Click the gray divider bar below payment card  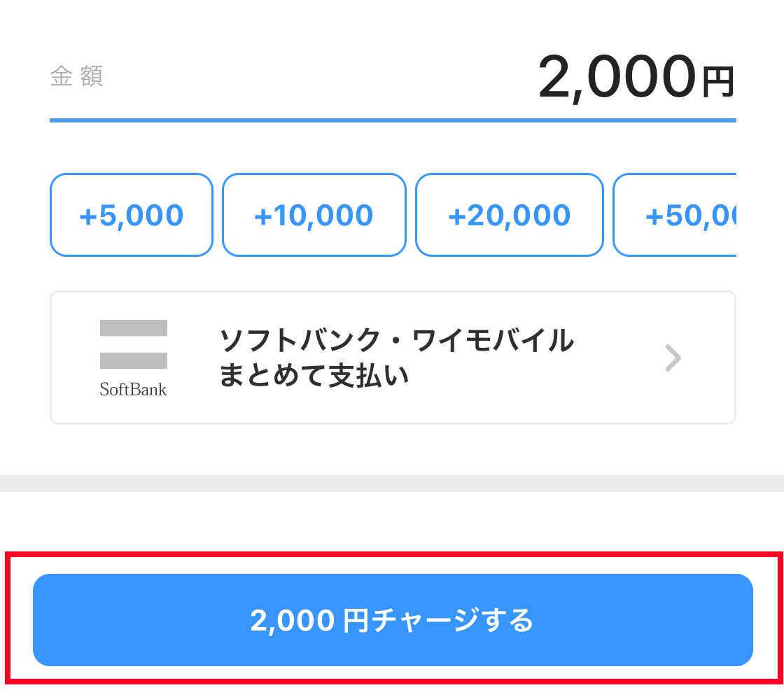click(392, 484)
